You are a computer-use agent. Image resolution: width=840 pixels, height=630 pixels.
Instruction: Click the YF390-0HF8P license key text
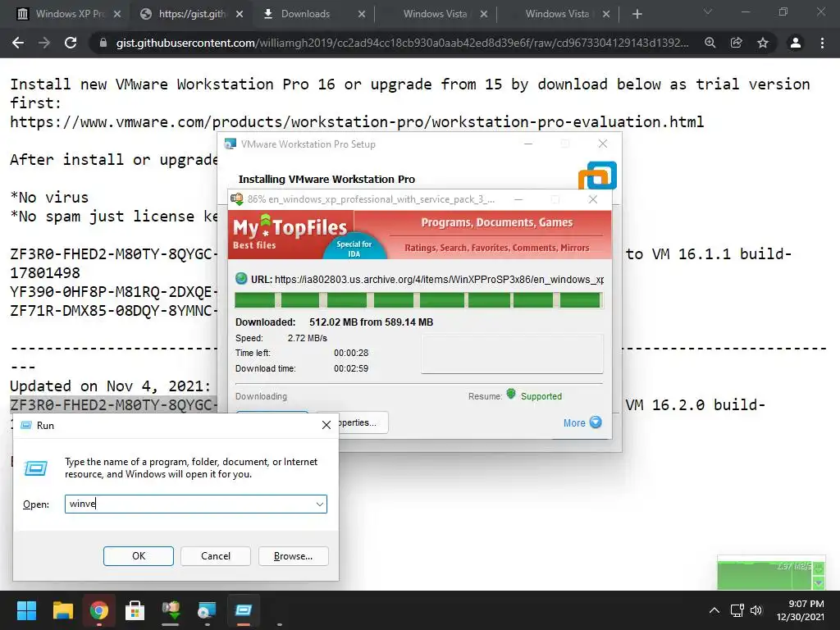point(113,292)
